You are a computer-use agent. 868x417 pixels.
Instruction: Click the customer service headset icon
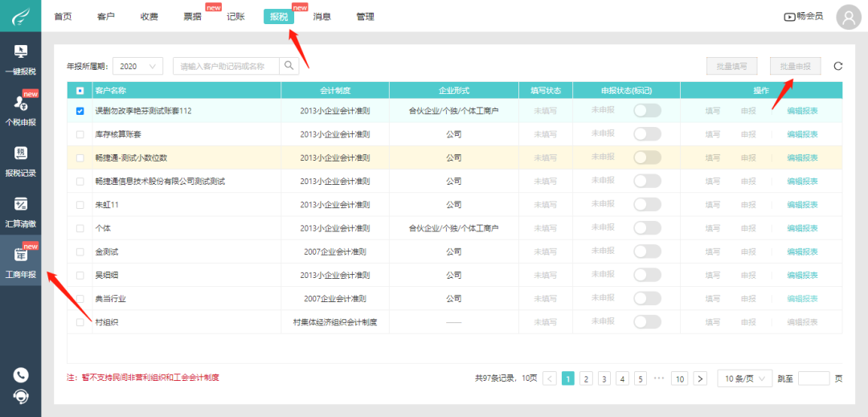click(x=20, y=396)
